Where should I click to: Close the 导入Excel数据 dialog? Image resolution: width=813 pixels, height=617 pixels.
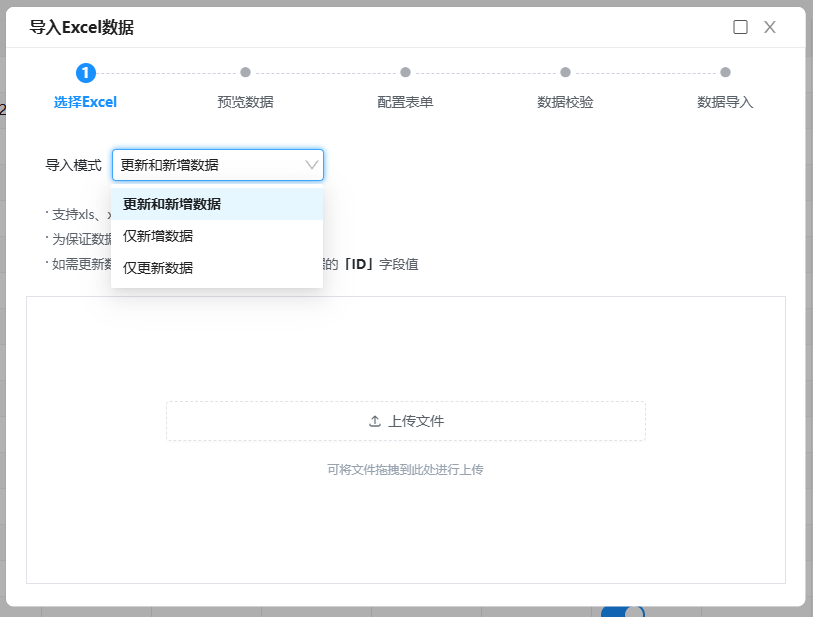coord(769,27)
